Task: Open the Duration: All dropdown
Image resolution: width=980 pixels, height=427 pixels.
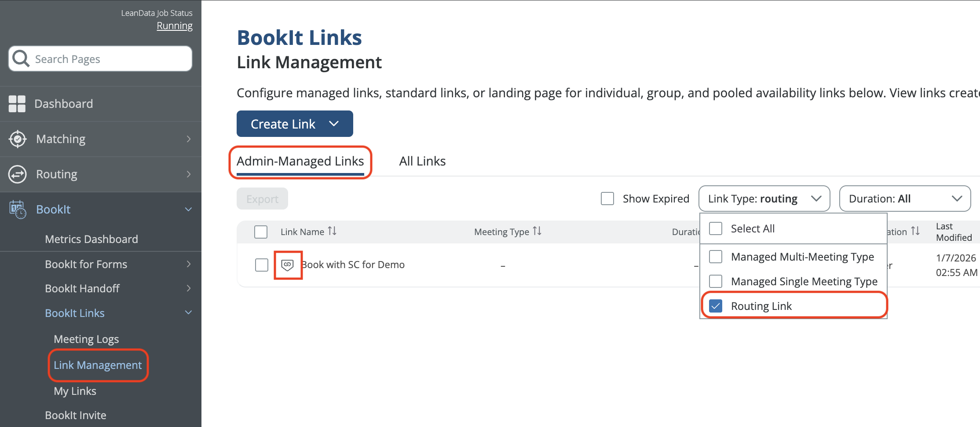Action: click(905, 199)
